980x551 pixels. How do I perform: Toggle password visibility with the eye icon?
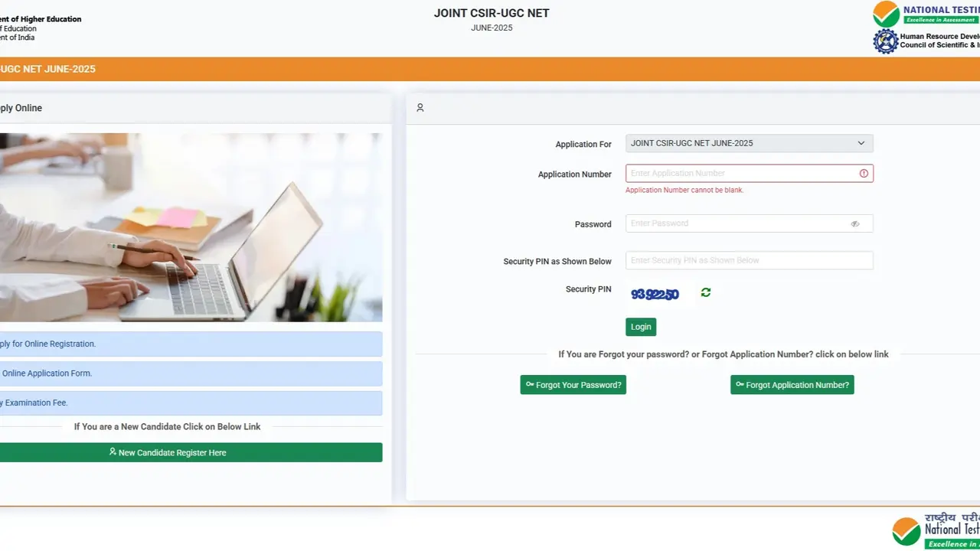855,223
